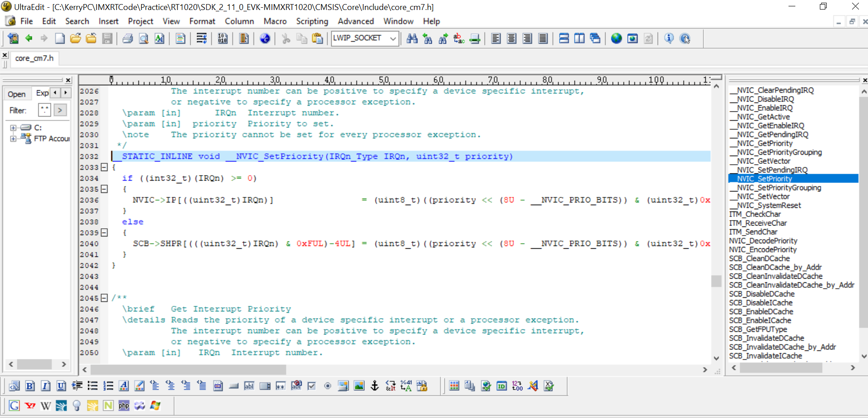Select the core_cm7.h document tab
Screen dimensions: 868x418
pos(35,59)
